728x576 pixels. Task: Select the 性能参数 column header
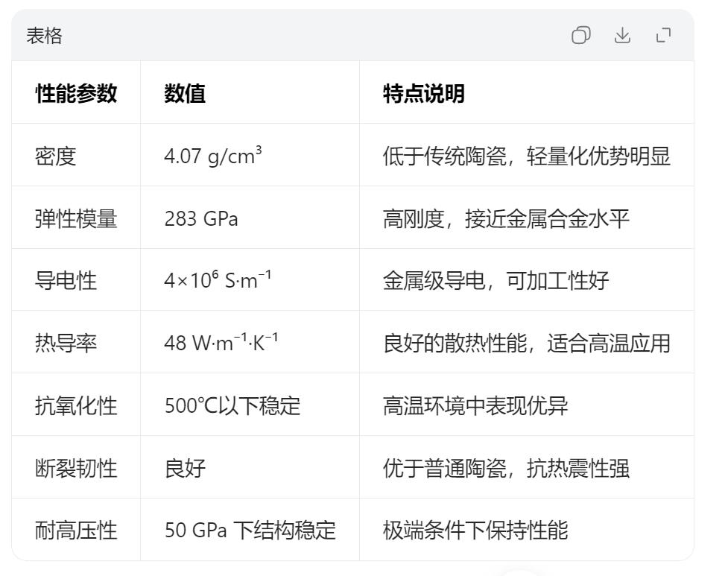coord(76,94)
